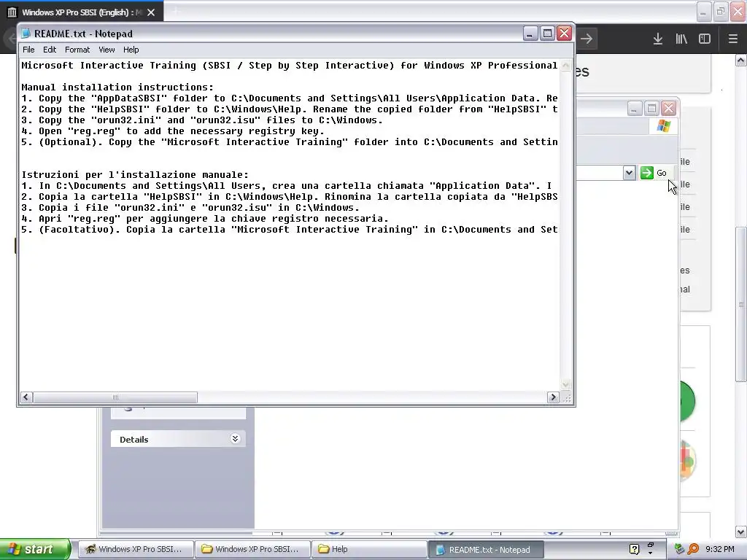Screen dimensions: 747x560
Task: Click the line '4. Open "reg.reg" to add the necessary registry key.'
Action: tap(173, 131)
